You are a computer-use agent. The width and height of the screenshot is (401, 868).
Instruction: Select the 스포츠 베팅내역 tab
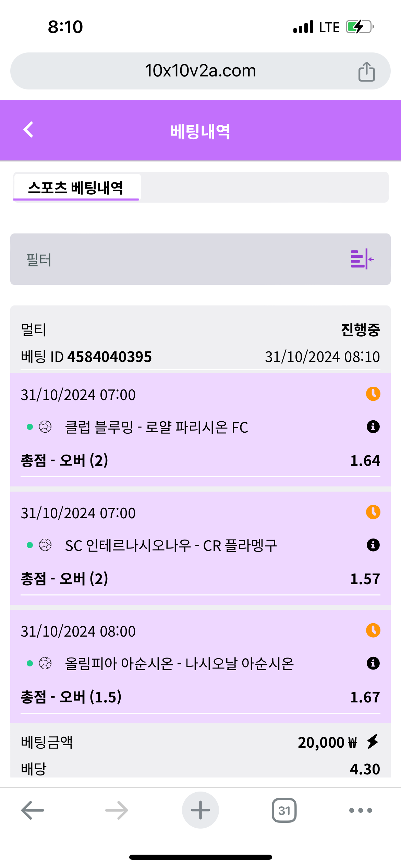pos(76,188)
